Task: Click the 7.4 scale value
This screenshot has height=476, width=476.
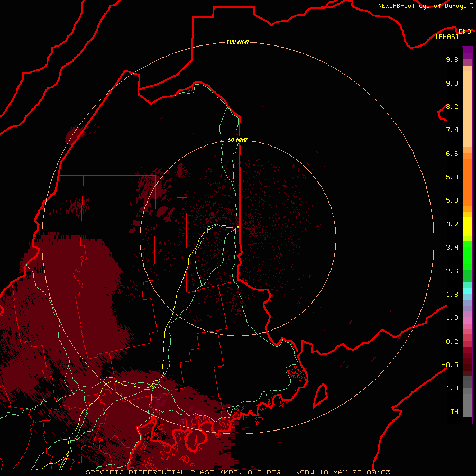Action: tap(452, 130)
